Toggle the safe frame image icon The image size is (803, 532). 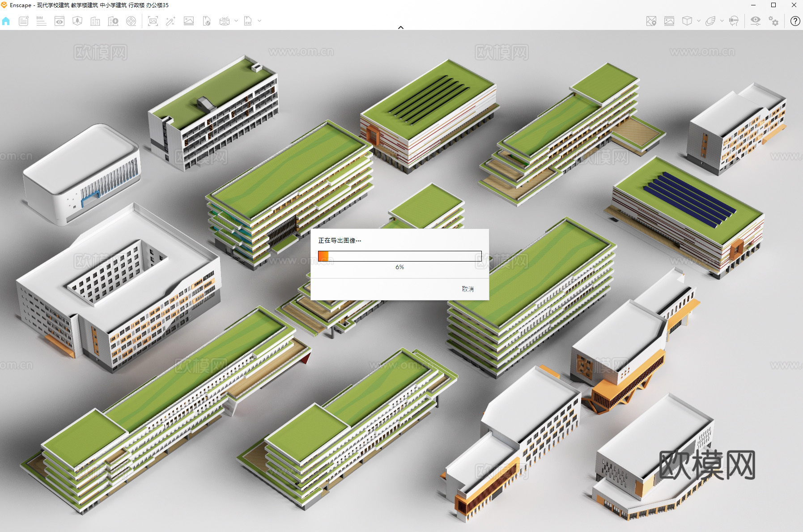669,21
